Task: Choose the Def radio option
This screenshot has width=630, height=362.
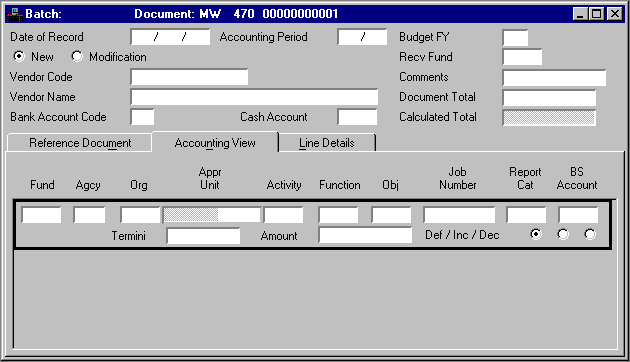Action: point(536,234)
